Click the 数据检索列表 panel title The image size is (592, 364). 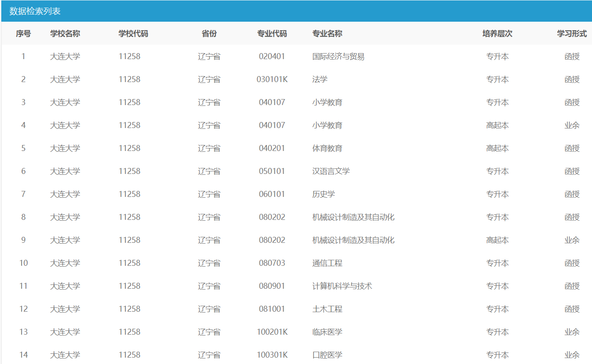click(35, 11)
